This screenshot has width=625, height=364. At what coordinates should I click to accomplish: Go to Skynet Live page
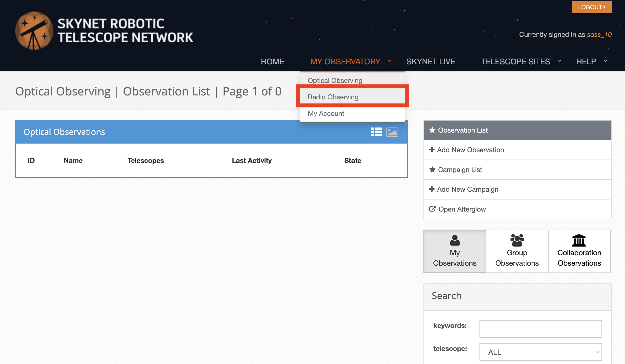431,61
